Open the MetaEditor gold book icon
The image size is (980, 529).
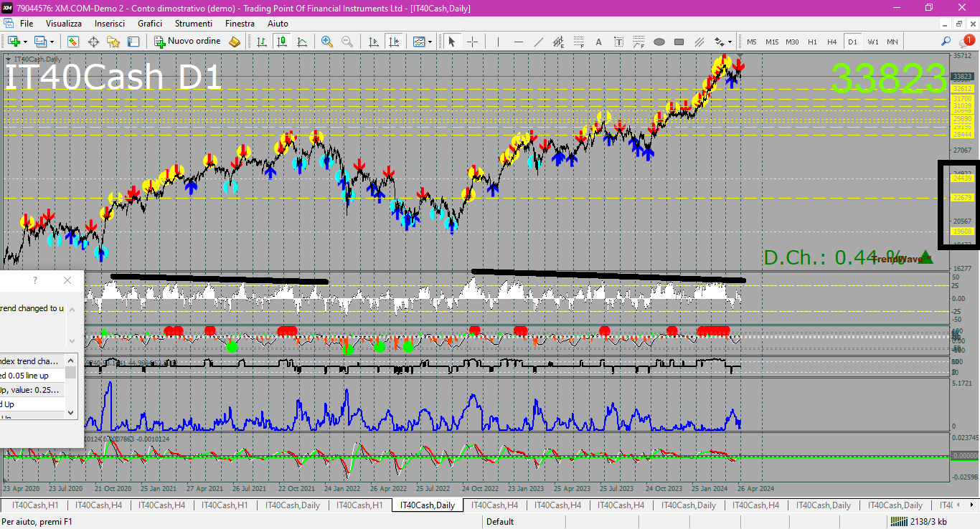235,42
